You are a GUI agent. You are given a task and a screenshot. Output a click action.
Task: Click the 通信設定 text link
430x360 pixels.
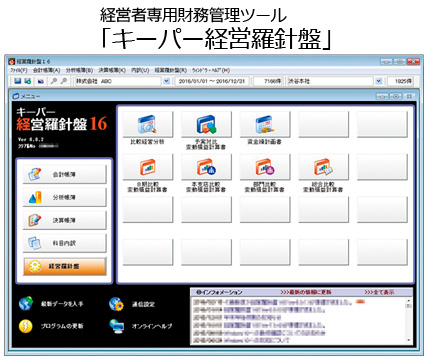click(x=143, y=304)
